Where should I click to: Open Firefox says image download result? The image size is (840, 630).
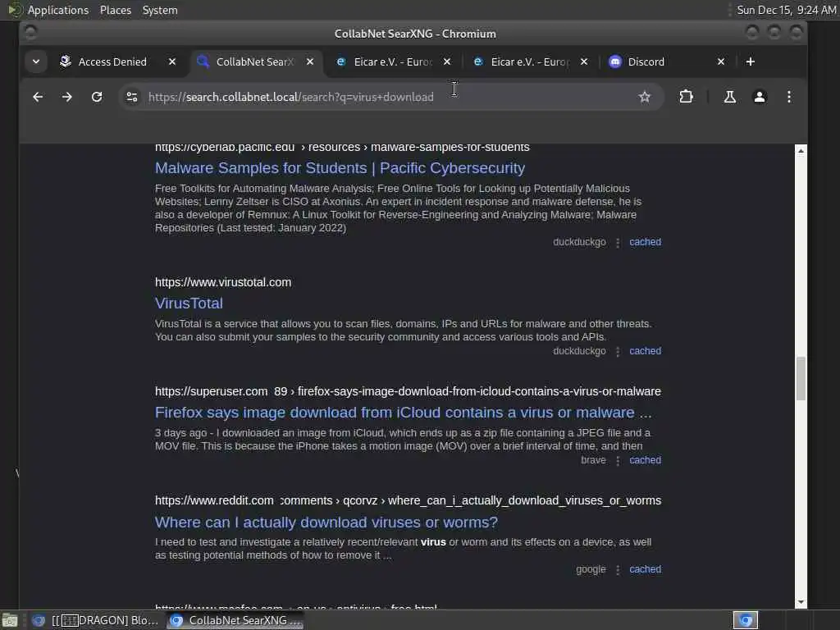pos(403,413)
